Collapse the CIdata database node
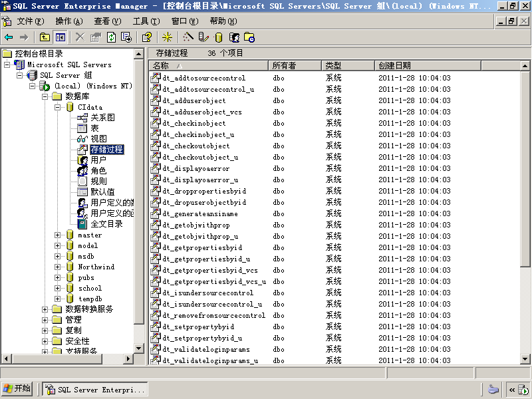Viewport: 532px width, 399px height. [x=57, y=107]
